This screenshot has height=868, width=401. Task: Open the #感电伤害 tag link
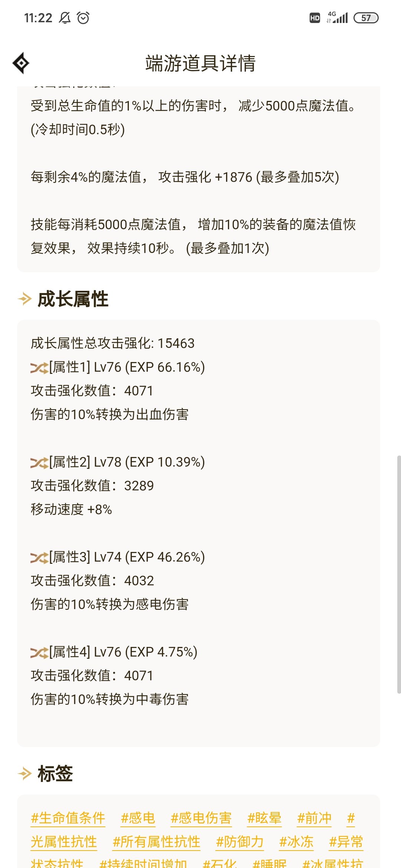pyautogui.click(x=201, y=818)
